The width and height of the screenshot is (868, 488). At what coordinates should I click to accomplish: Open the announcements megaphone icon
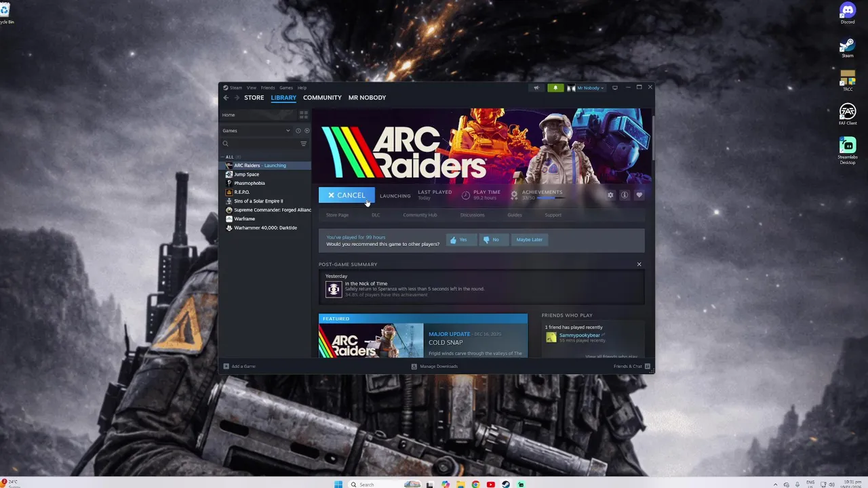point(536,87)
